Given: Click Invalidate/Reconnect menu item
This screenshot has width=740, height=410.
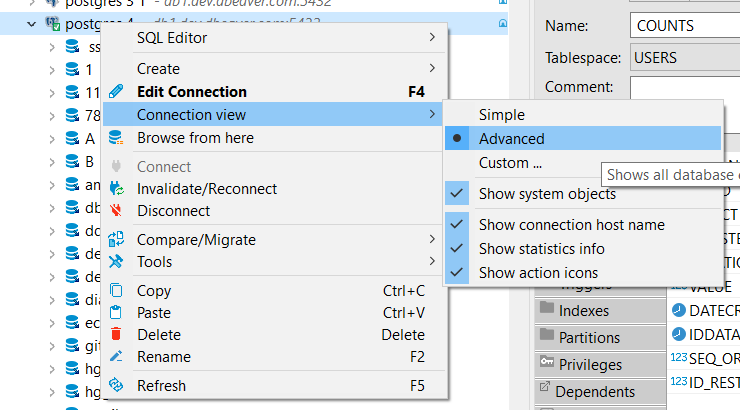Looking at the screenshot, I should (275, 189).
